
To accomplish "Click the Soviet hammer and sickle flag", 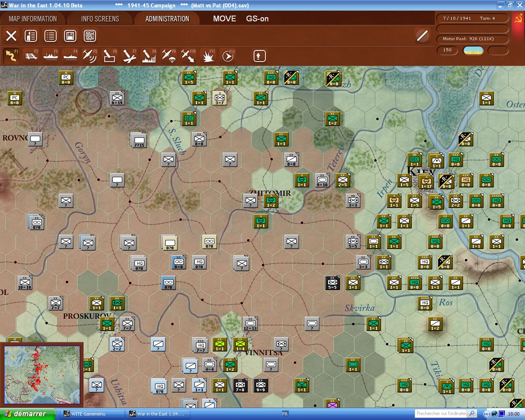I will pyautogui.click(x=518, y=19).
